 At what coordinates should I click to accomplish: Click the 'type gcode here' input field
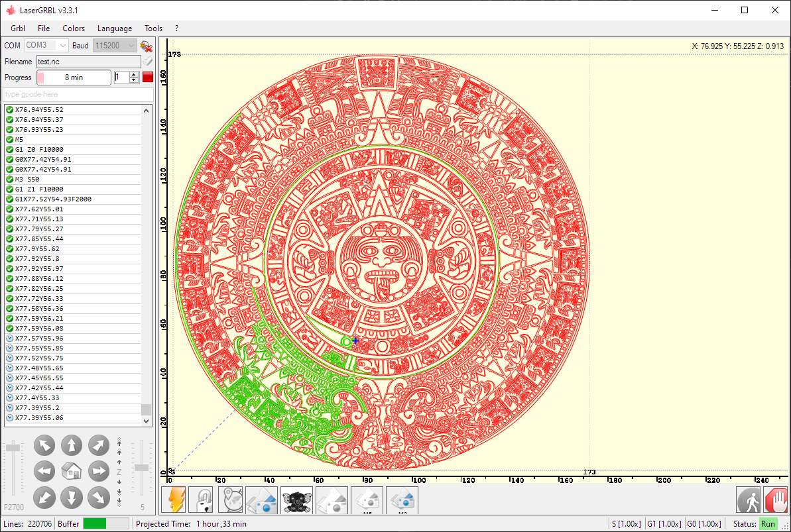(78, 94)
